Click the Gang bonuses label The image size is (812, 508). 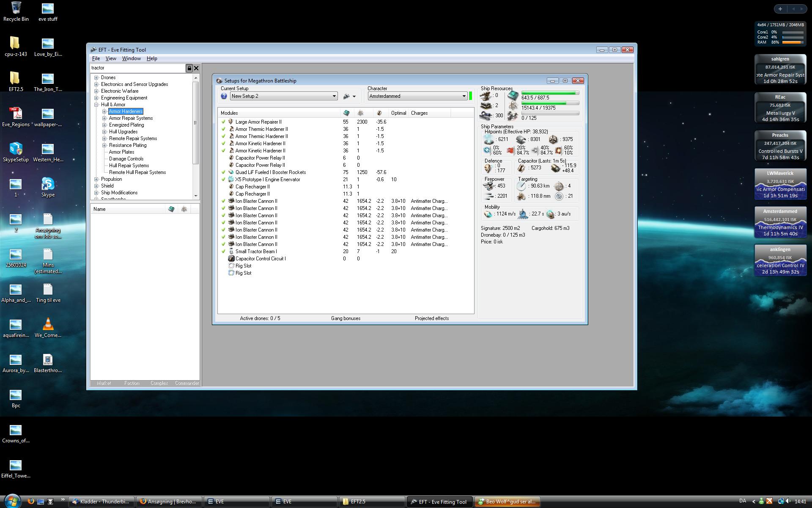[346, 318]
